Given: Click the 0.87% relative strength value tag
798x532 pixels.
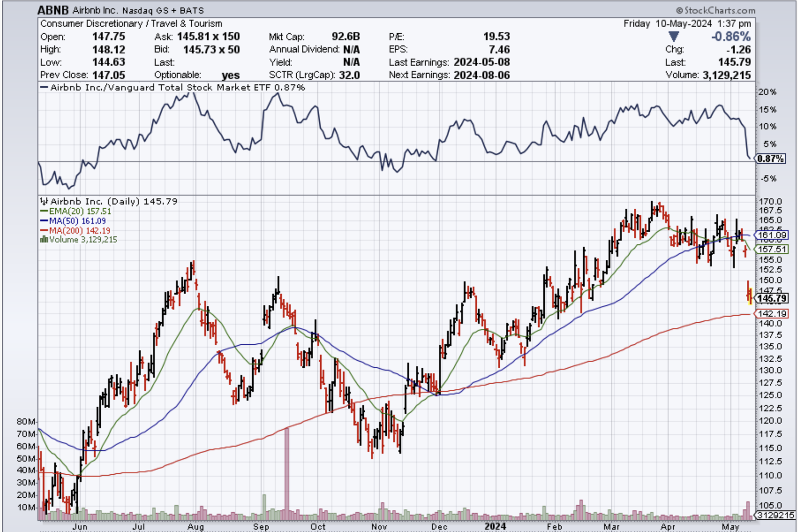Looking at the screenshot, I should [x=770, y=159].
